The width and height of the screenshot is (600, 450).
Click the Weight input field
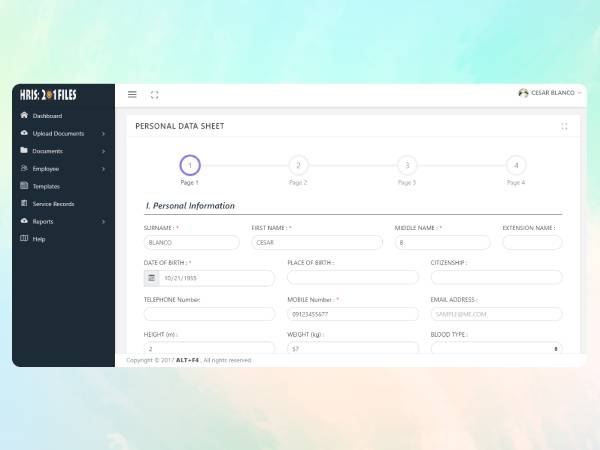pos(353,348)
